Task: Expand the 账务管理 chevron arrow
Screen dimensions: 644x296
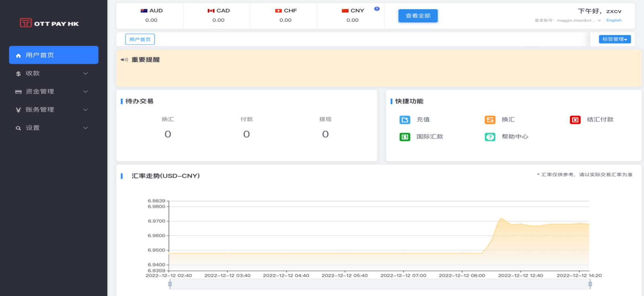Action: coord(85,110)
